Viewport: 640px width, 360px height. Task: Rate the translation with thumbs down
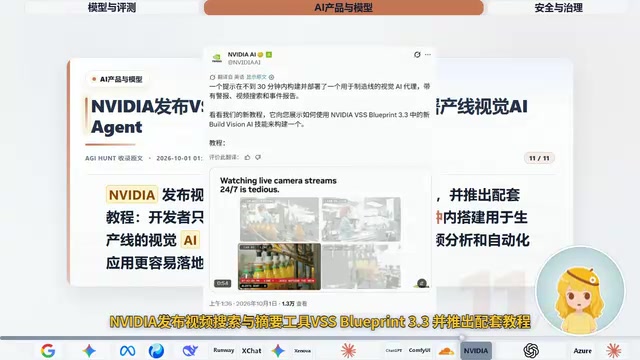tap(258, 158)
